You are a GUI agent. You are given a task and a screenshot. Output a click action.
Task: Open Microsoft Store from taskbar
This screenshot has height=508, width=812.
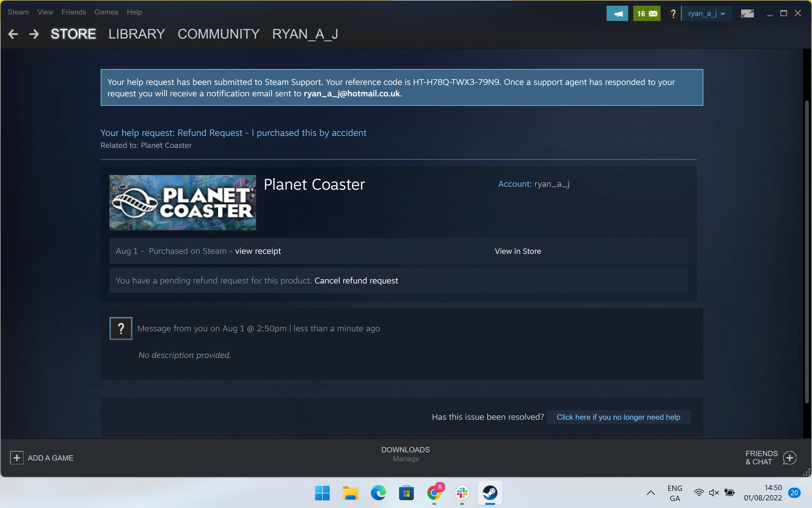tap(406, 493)
